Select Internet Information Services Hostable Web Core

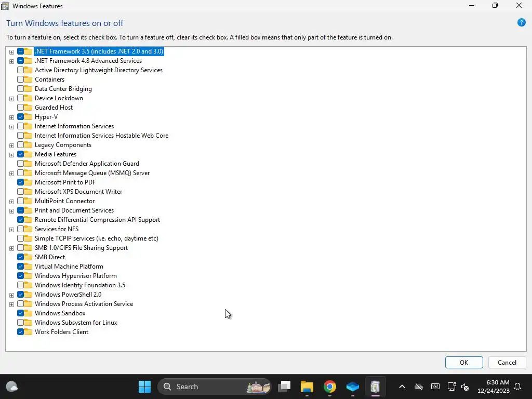[x=101, y=136]
